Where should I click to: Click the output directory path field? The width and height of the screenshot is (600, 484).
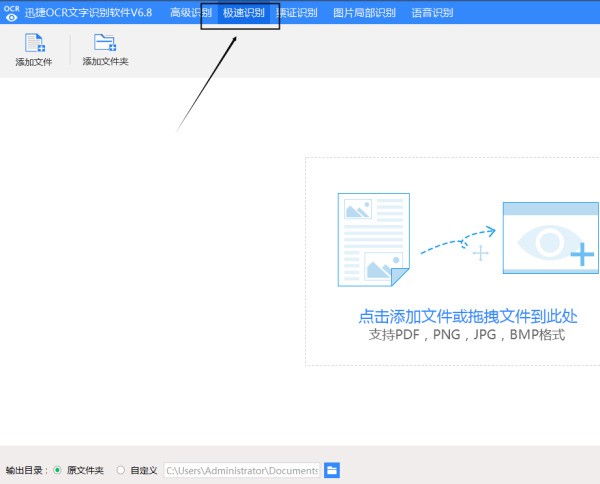click(242, 470)
